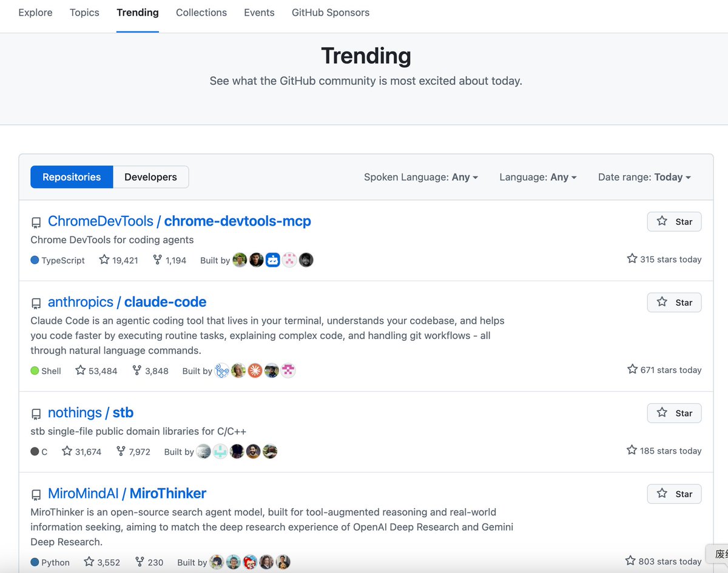
Task: Open anthropics / claude-code repository link
Action: (127, 302)
